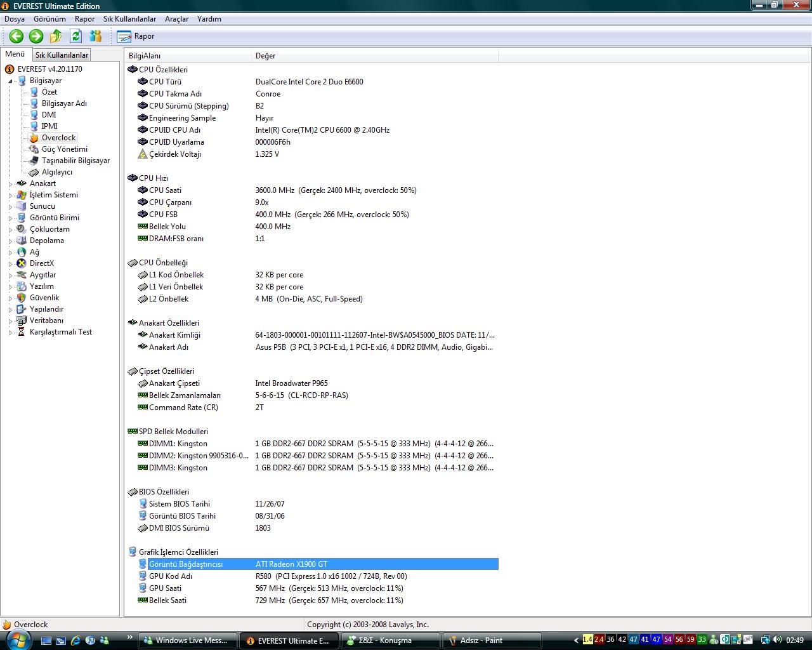The width and height of the screenshot is (812, 650).
Task: Select Command Rate (CR) row
Action: pos(313,408)
